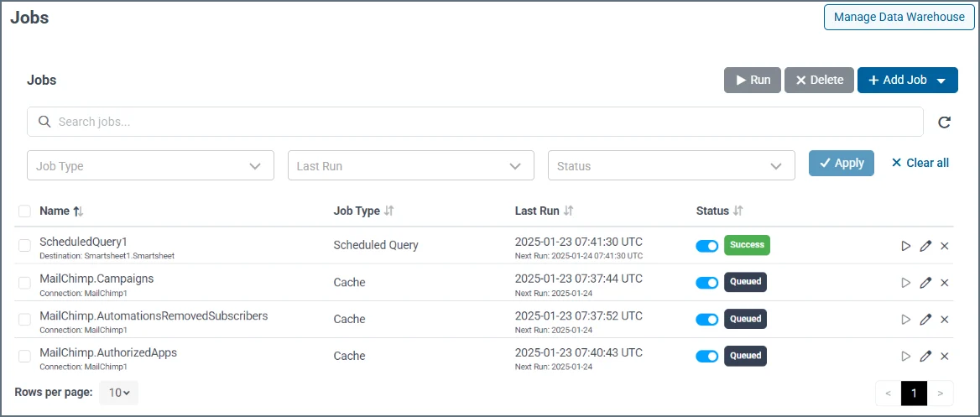Image resolution: width=980 pixels, height=417 pixels.
Task: Click the Success status badge
Action: point(747,245)
